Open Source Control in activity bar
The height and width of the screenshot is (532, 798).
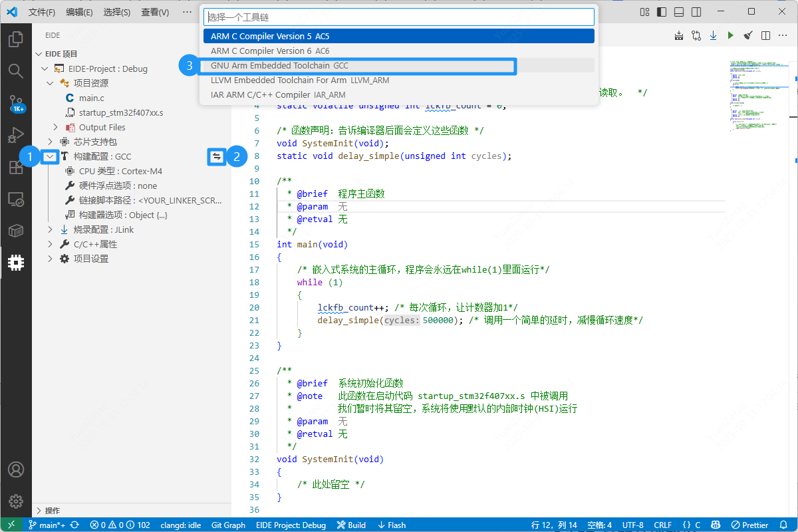pos(16,103)
